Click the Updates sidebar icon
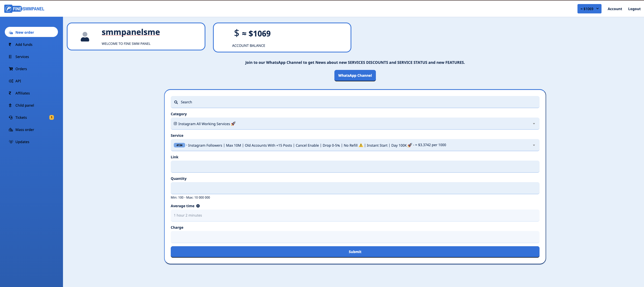This screenshot has height=287, width=644. tap(11, 142)
